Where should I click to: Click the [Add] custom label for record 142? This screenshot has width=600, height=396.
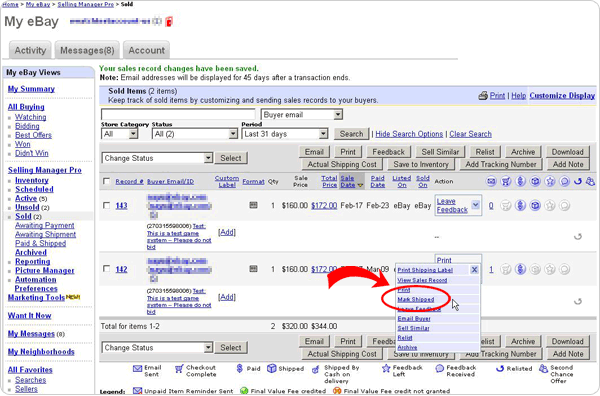pos(227,297)
